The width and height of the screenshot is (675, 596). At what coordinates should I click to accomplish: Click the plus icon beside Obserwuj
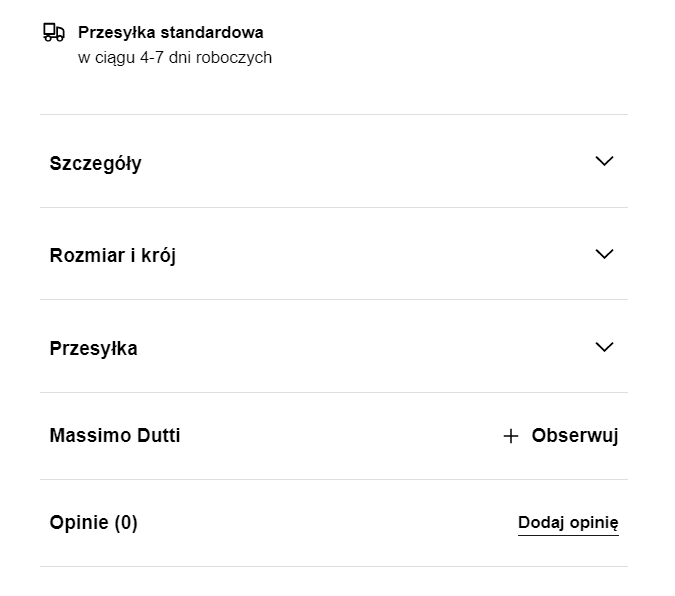[x=511, y=436]
